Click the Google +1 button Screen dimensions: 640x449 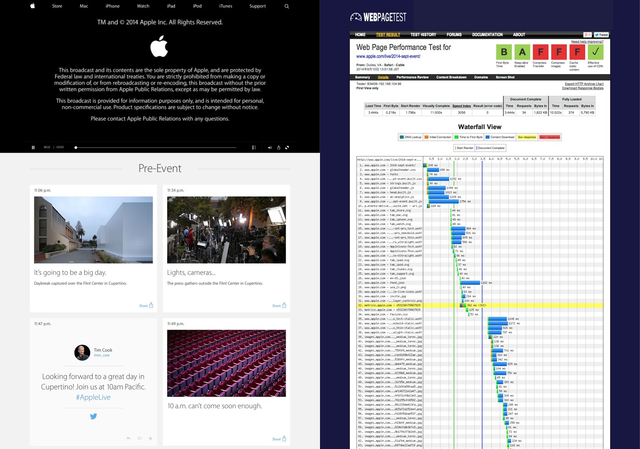click(x=587, y=35)
